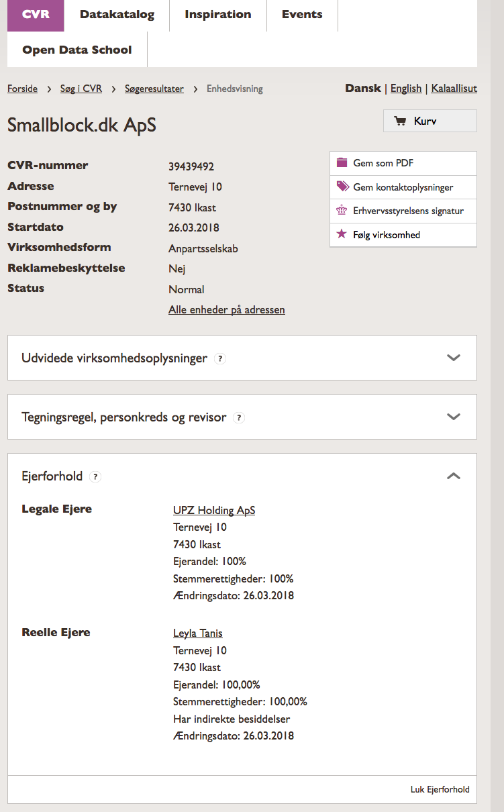Open UPZ Holding ApS owner link
Image resolution: width=504 pixels, height=812 pixels.
(x=214, y=511)
